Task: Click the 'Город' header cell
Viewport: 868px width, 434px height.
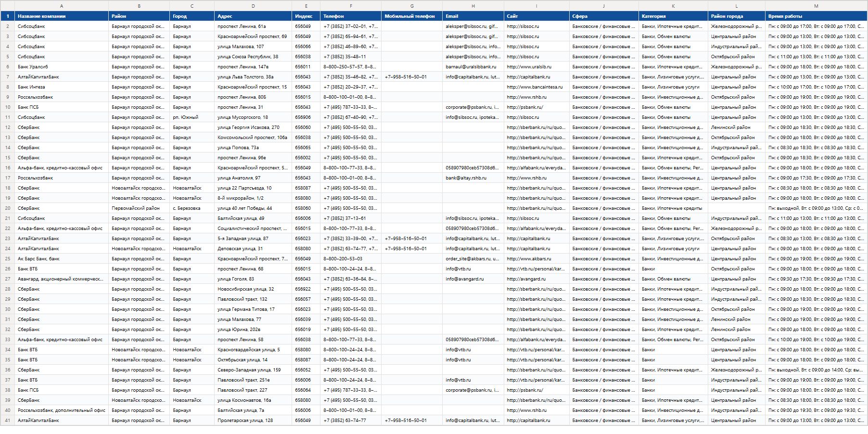Action: [x=192, y=16]
